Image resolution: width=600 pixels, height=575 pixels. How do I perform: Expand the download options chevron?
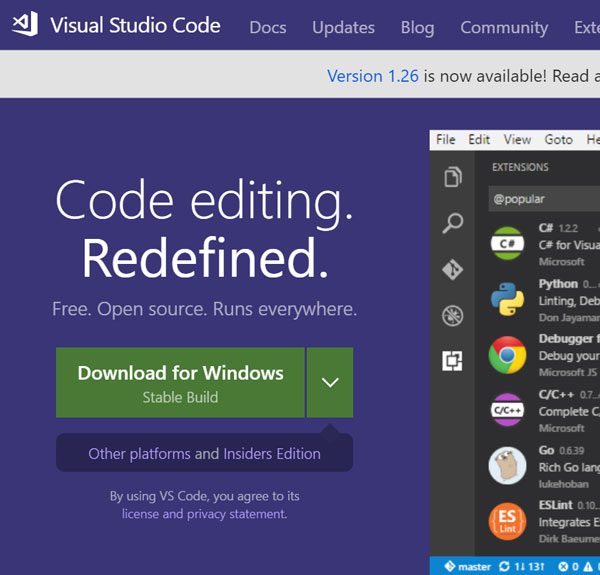330,382
